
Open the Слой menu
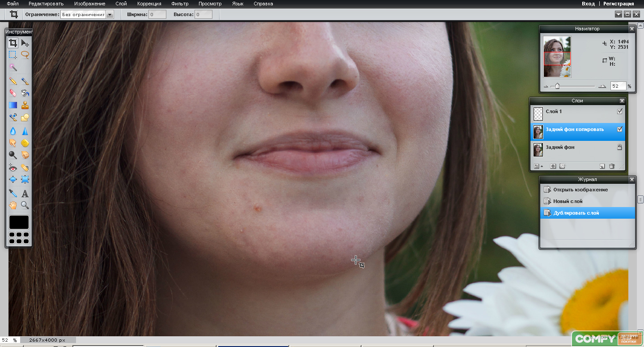click(121, 4)
